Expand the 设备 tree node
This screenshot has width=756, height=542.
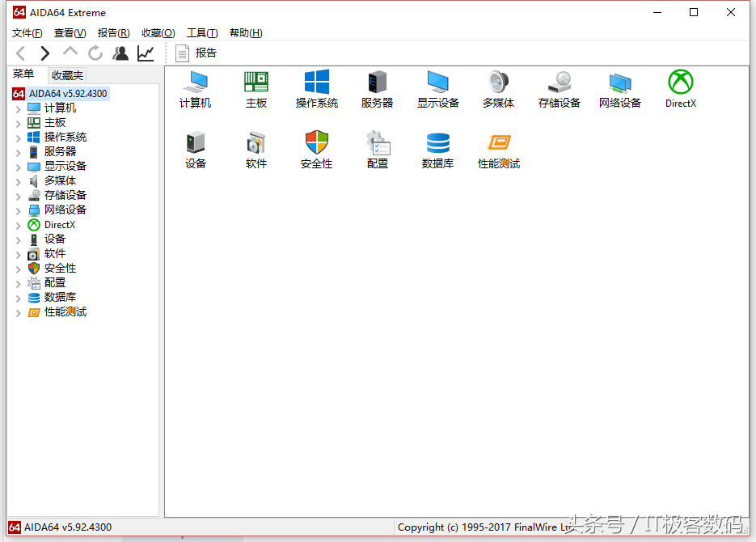19,240
